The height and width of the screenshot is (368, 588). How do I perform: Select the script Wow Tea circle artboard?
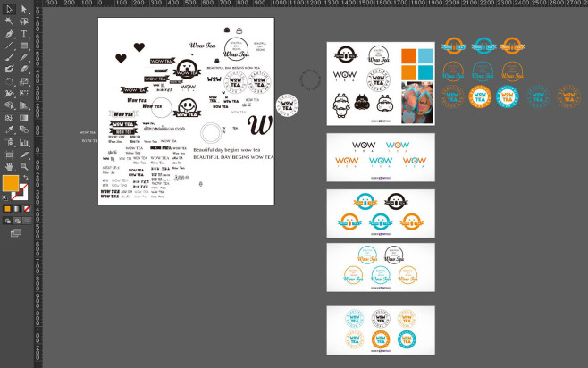(381, 267)
